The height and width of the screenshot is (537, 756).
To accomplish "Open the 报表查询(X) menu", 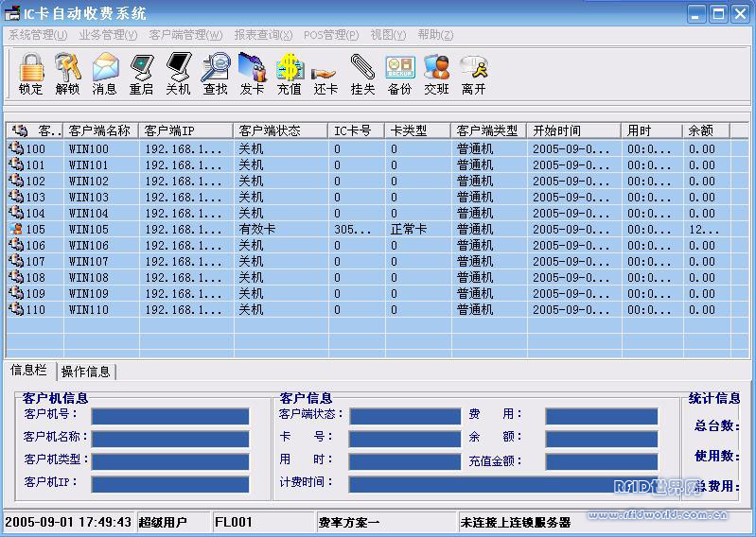I will click(263, 35).
